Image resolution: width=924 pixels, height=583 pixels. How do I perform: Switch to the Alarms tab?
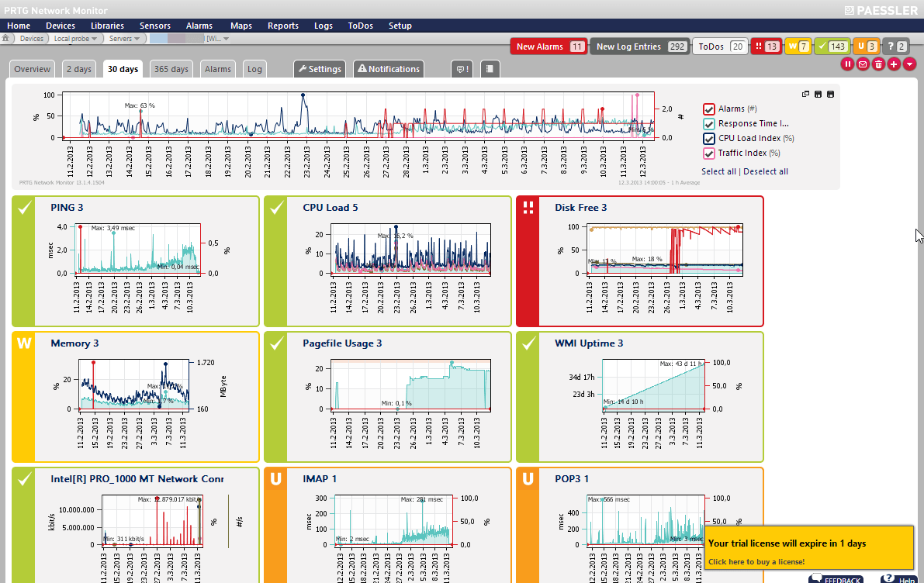click(x=217, y=69)
